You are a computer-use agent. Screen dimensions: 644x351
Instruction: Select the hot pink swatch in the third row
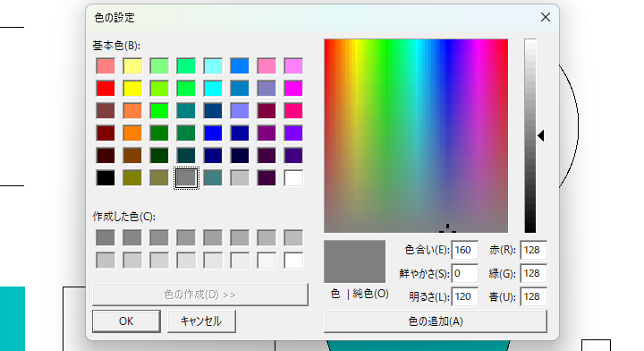(293, 111)
